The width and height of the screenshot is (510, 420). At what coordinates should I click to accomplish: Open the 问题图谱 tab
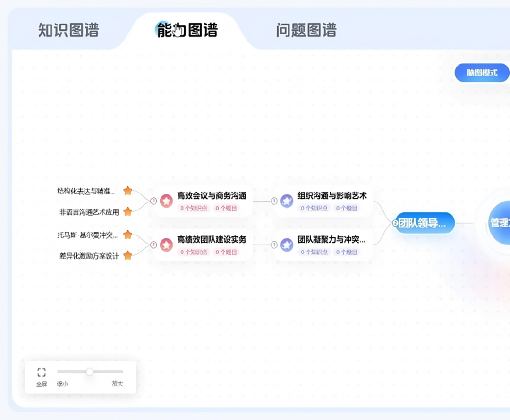(306, 31)
